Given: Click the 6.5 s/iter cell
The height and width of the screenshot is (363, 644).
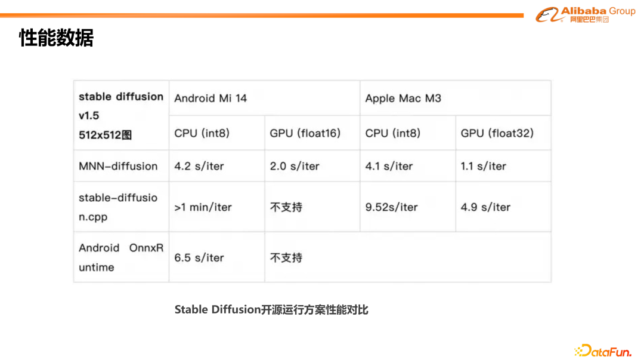Looking at the screenshot, I should (199, 258).
